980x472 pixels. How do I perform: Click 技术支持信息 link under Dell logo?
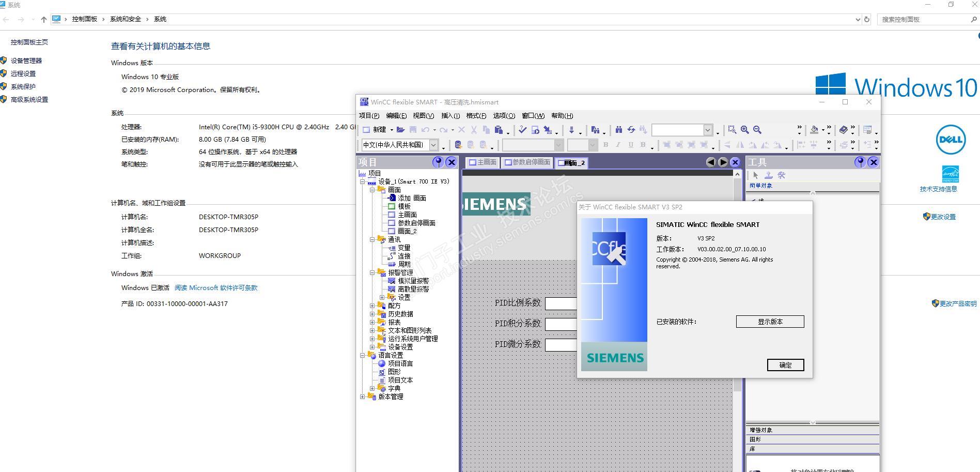click(x=939, y=189)
